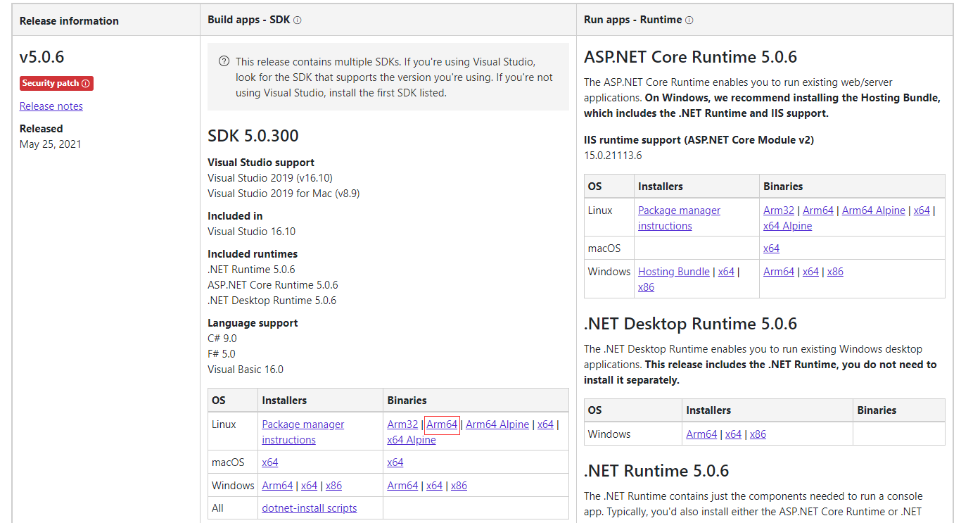Click ASP.NET Core Runtime 5.0.6 in Included runtimes

[x=273, y=285]
